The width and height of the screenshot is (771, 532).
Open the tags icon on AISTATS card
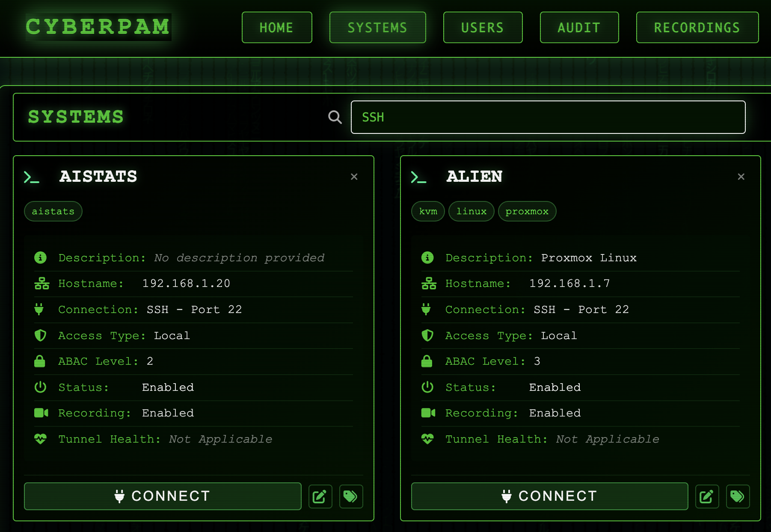pos(351,497)
